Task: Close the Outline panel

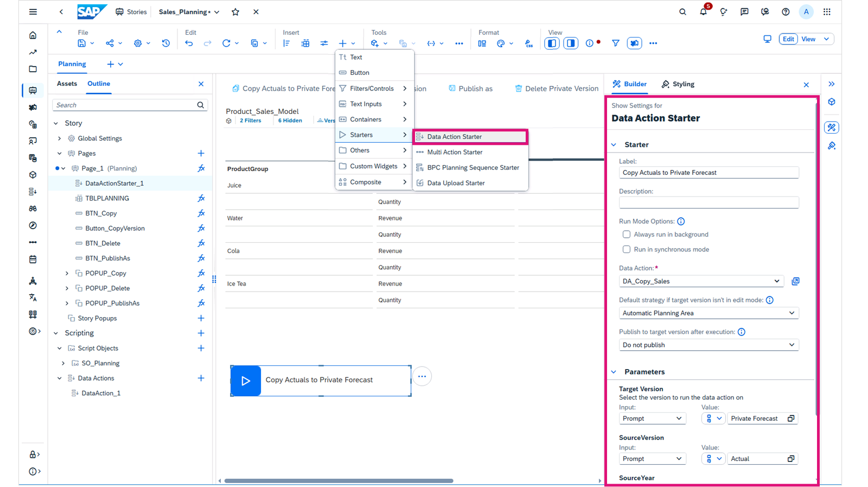Action: tap(201, 84)
